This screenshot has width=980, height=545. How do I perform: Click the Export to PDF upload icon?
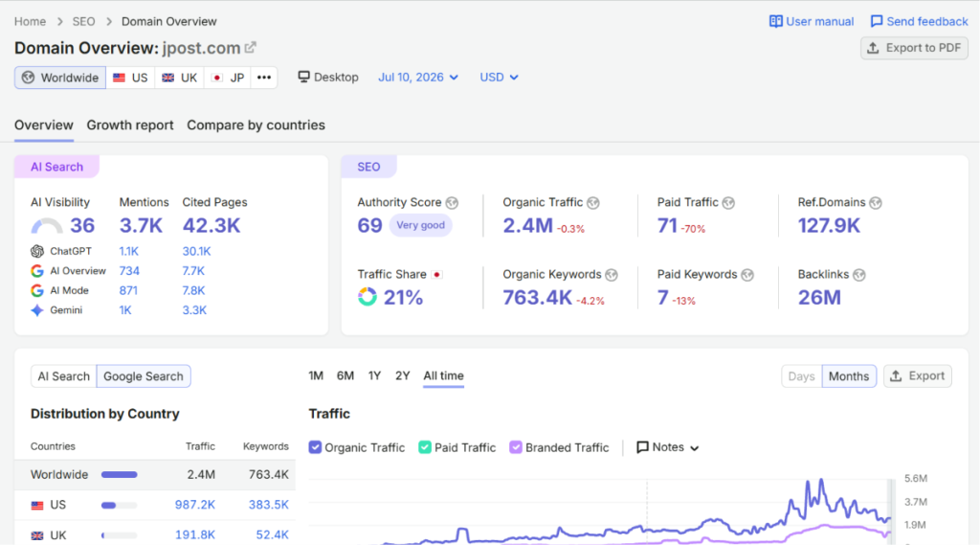point(873,48)
